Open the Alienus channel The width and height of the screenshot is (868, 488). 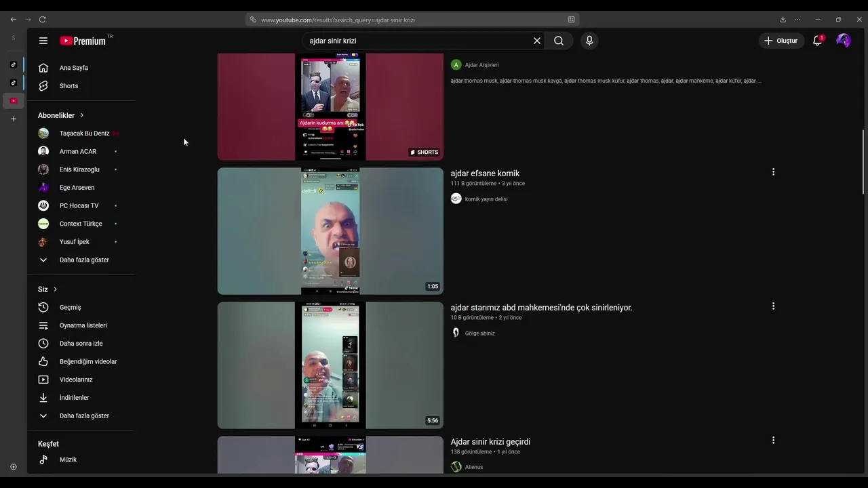[474, 467]
